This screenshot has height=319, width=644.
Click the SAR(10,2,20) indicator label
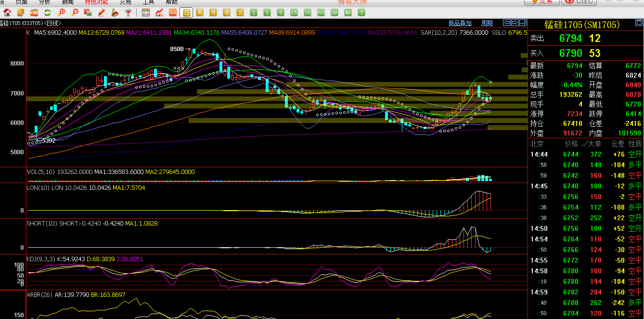[x=438, y=33]
